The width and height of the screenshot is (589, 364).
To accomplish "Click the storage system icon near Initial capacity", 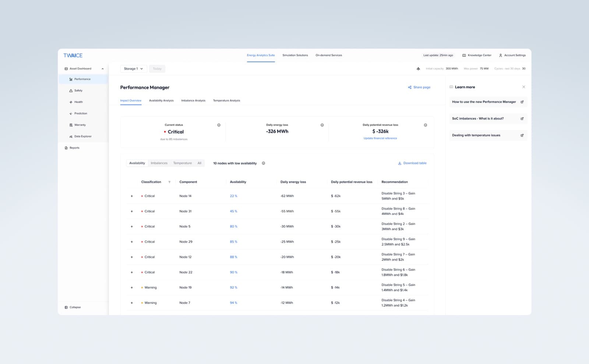I will pyautogui.click(x=418, y=68).
